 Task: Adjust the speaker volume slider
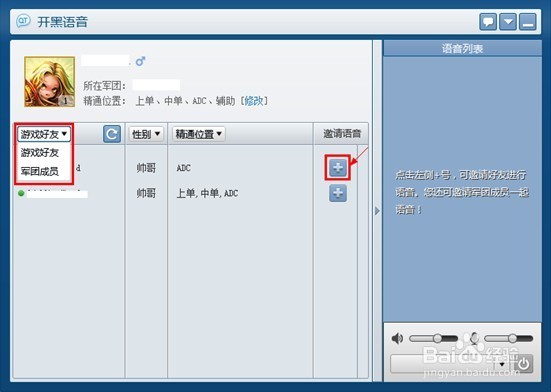click(433, 339)
